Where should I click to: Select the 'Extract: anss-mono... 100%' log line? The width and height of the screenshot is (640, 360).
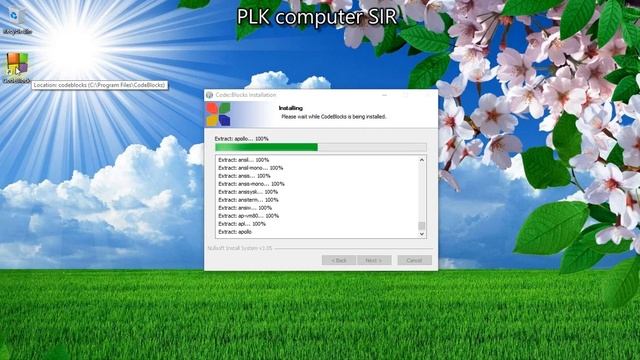click(251, 184)
